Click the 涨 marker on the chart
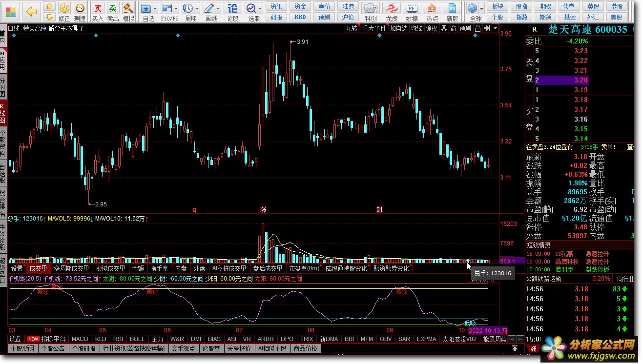 tap(263, 210)
